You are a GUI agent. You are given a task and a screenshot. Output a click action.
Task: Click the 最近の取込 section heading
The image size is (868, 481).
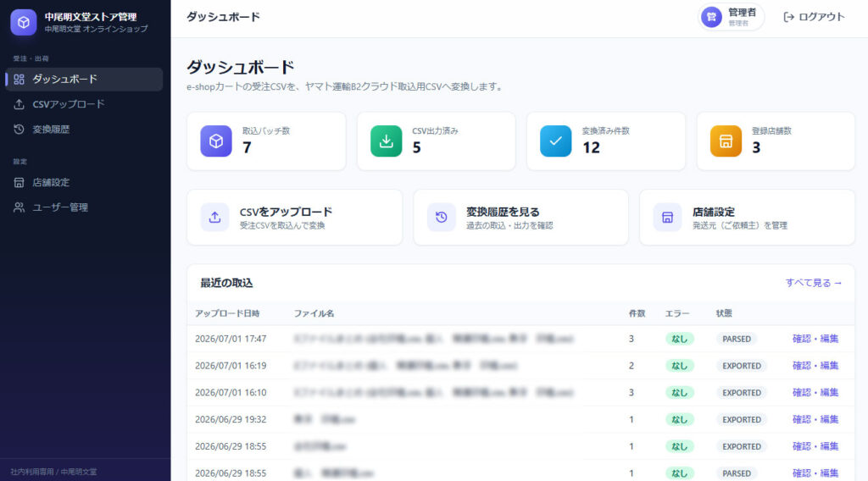click(x=226, y=283)
